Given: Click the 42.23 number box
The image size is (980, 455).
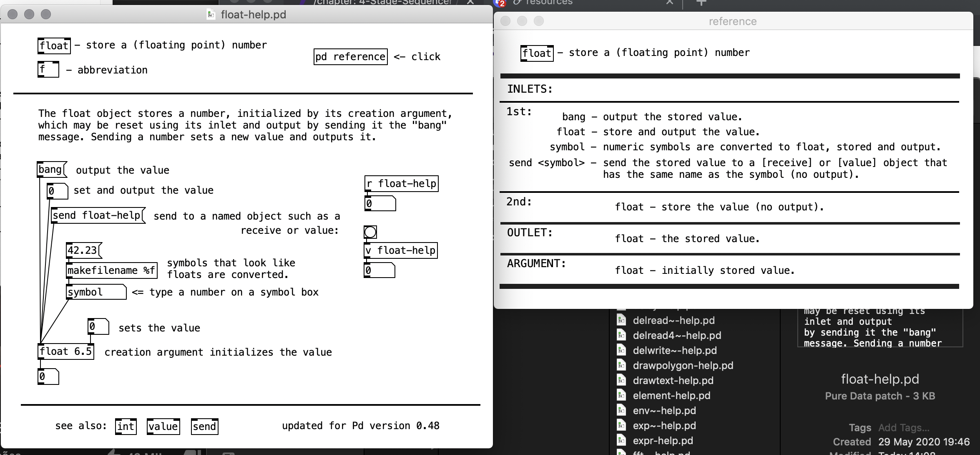Looking at the screenshot, I should point(83,250).
